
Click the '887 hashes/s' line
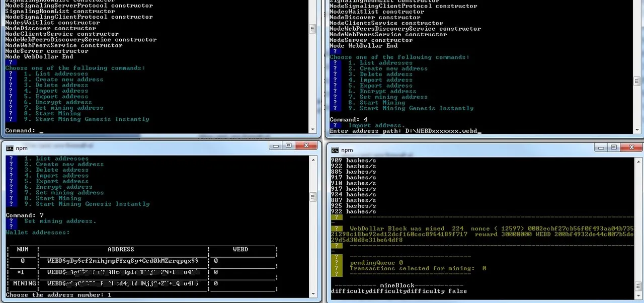click(x=353, y=200)
